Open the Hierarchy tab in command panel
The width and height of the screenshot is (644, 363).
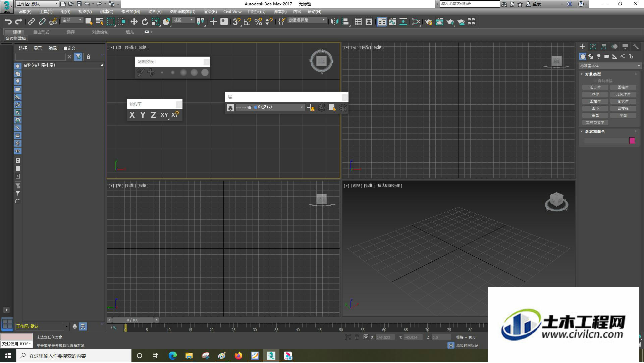tap(604, 47)
